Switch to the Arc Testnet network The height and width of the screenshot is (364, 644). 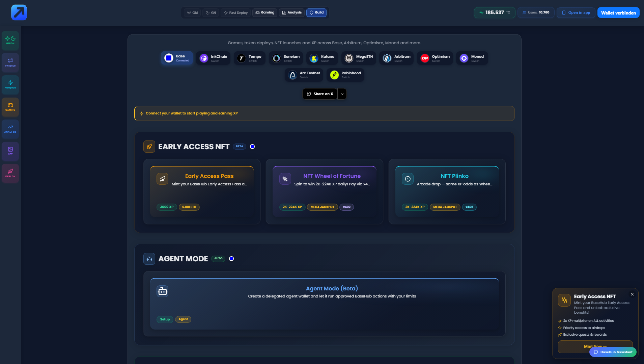tap(304, 75)
